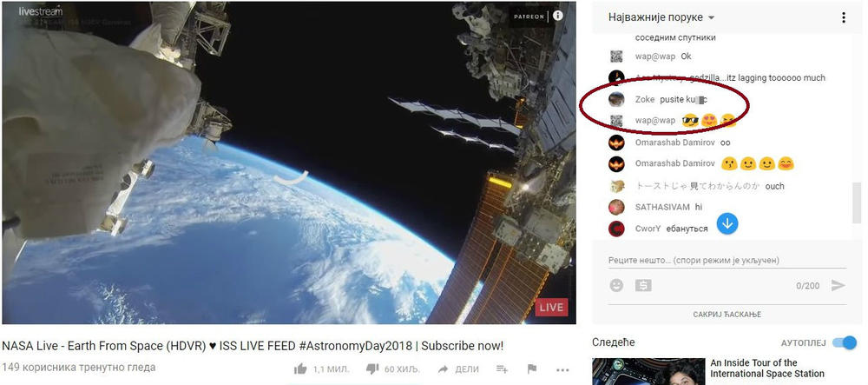
Task: Jump to newest chat messages arrow
Action: point(727,223)
